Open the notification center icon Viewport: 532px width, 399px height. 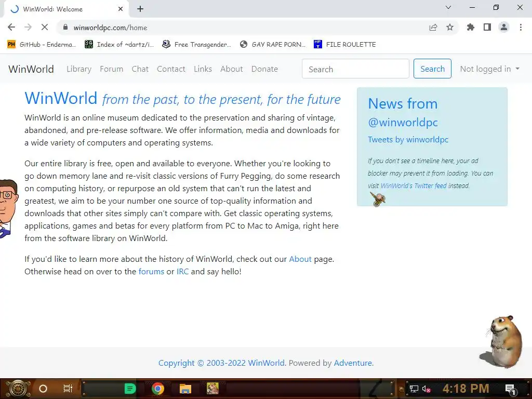(510, 389)
